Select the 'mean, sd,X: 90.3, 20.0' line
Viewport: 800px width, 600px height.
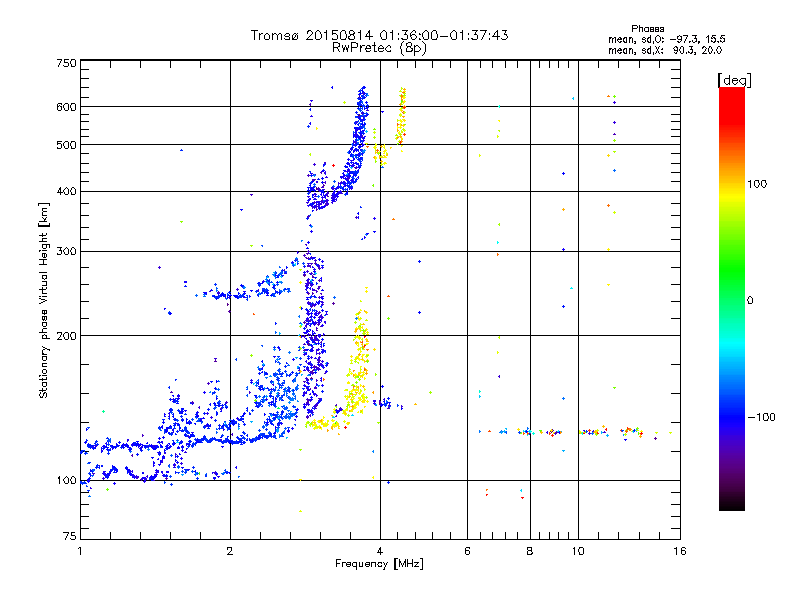click(665, 50)
